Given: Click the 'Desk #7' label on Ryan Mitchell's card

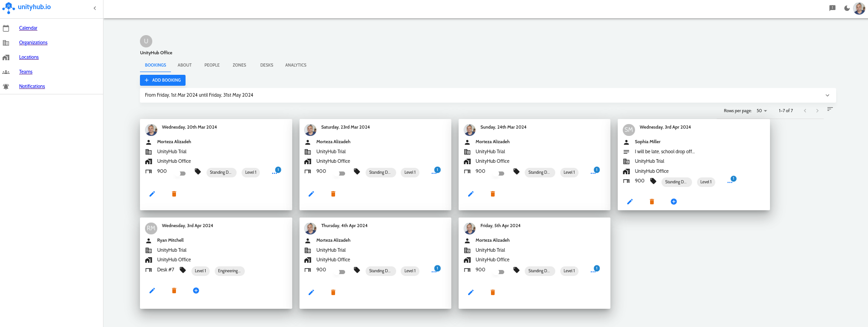Looking at the screenshot, I should tap(165, 270).
